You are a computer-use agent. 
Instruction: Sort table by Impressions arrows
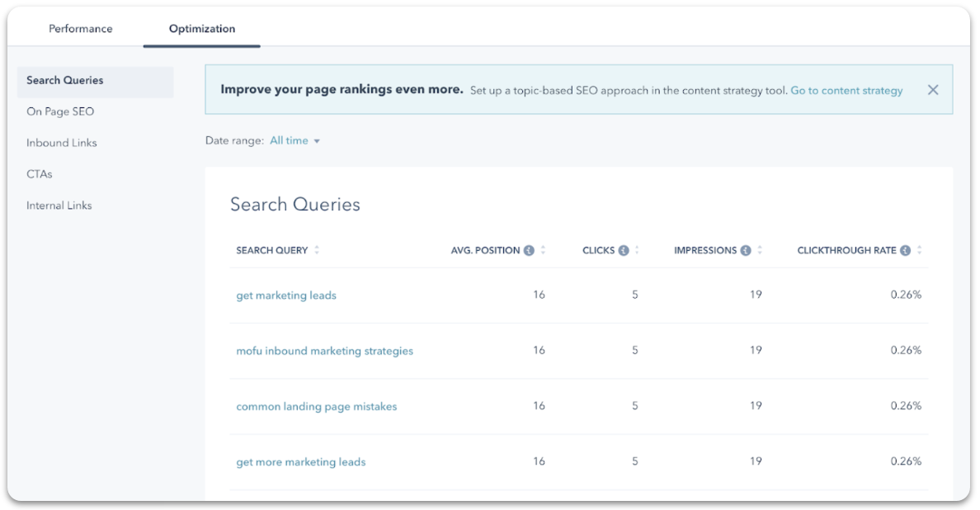(x=760, y=251)
